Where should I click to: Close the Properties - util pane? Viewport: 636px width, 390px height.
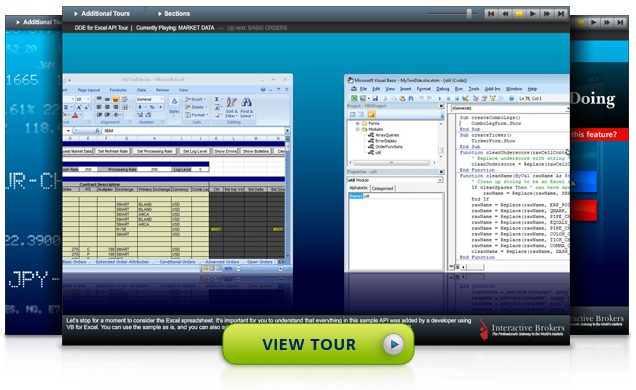[x=441, y=172]
